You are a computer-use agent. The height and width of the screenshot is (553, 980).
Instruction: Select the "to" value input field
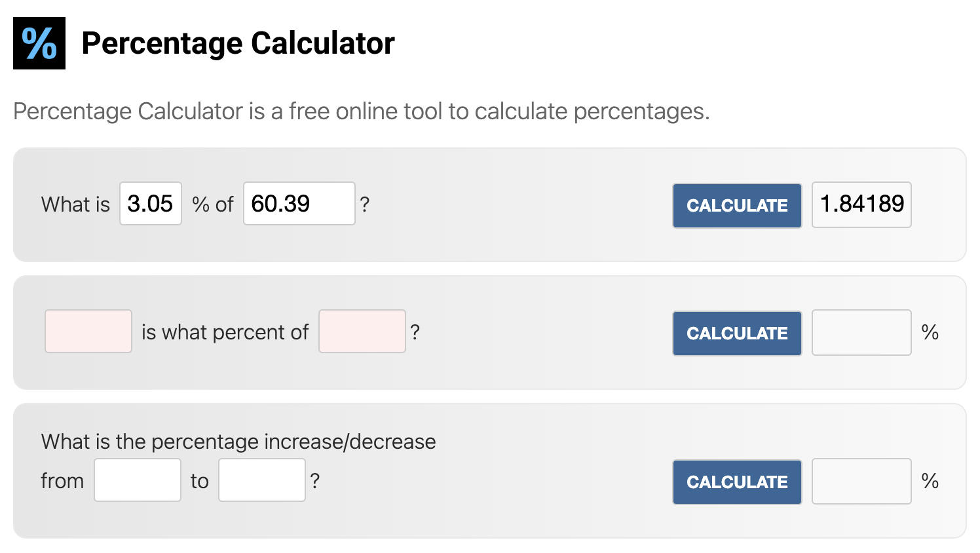click(262, 480)
